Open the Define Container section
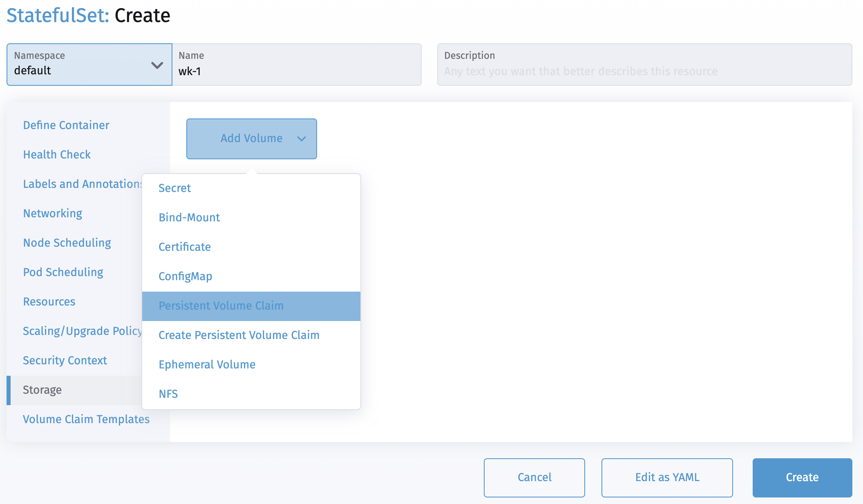 tap(66, 125)
